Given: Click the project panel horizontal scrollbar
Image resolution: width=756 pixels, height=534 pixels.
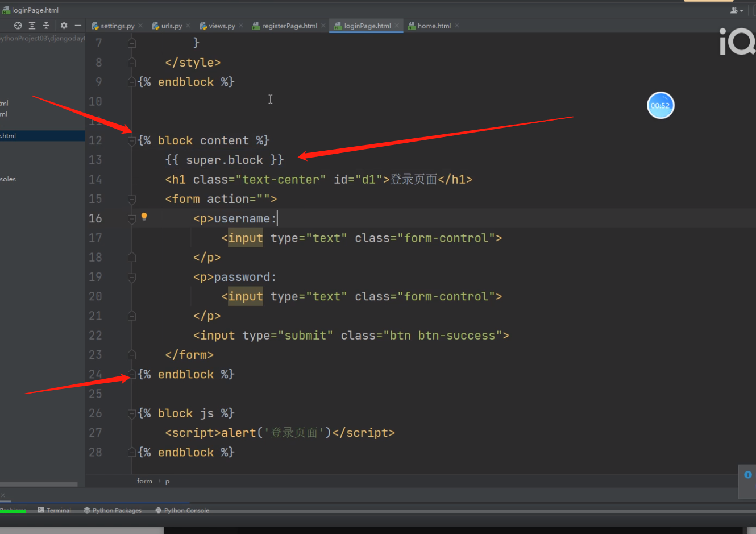Looking at the screenshot, I should click(x=39, y=485).
